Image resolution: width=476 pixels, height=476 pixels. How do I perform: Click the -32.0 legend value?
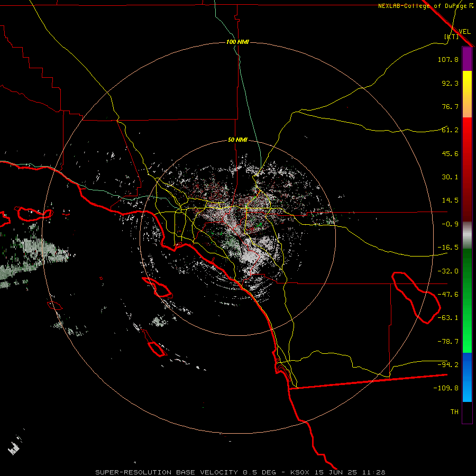448,271
